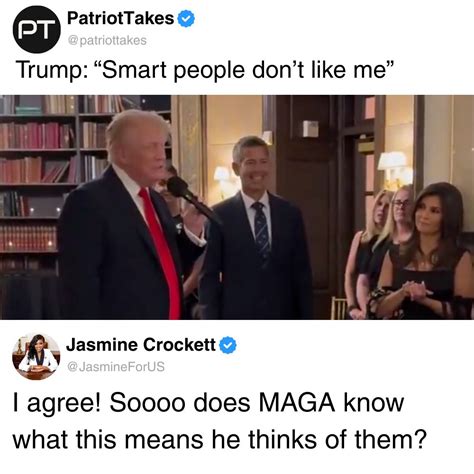474x474 pixels.
Task: Open the PatriotTakes PT profile avatar
Action: point(37,29)
